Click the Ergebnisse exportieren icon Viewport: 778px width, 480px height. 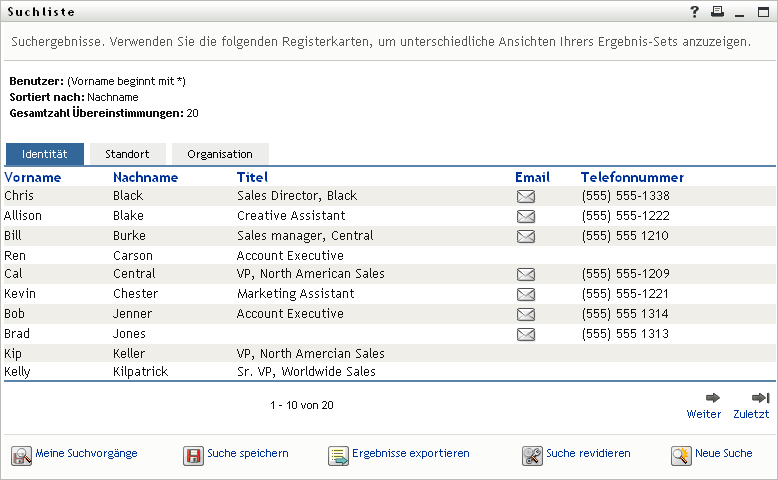click(x=338, y=455)
